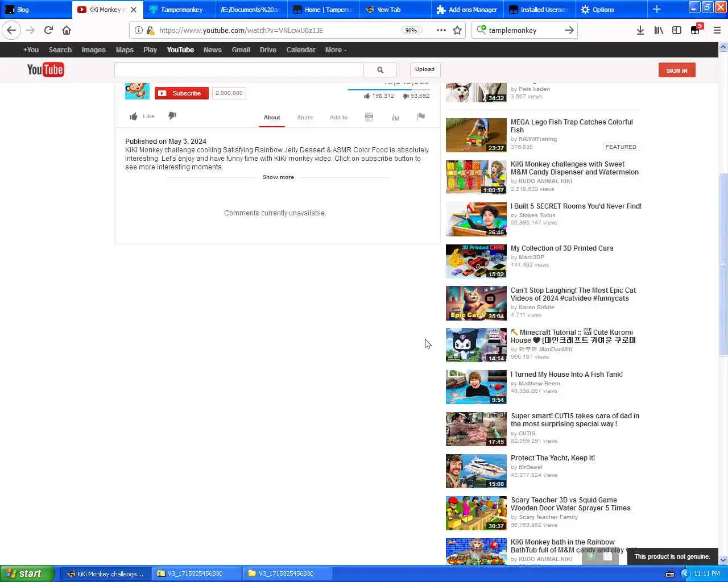Reload the page with the refresh icon

click(48, 30)
